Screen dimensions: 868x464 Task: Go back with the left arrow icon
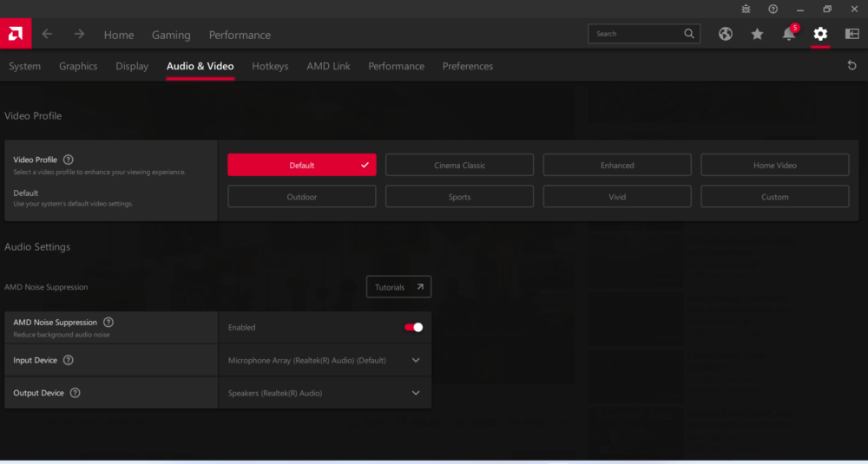tap(47, 34)
